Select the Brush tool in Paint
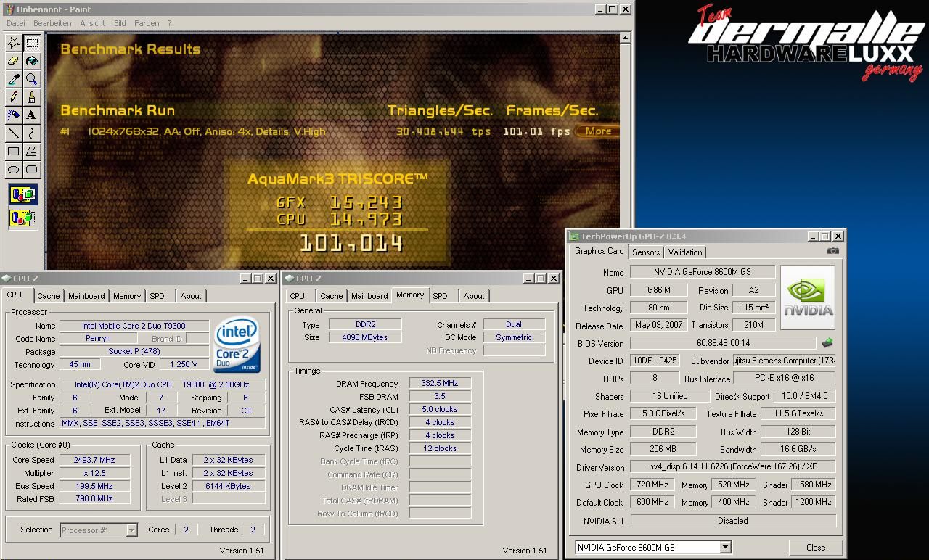Image resolution: width=929 pixels, height=560 pixels. coord(32,97)
